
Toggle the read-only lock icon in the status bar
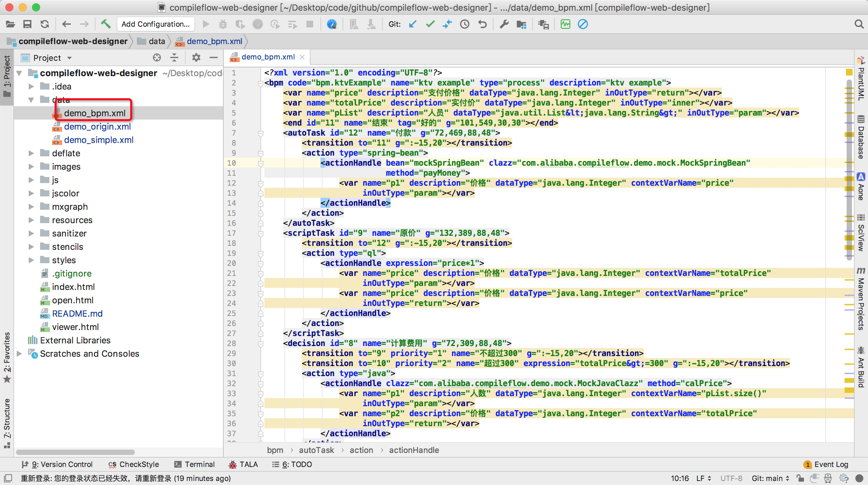800,478
